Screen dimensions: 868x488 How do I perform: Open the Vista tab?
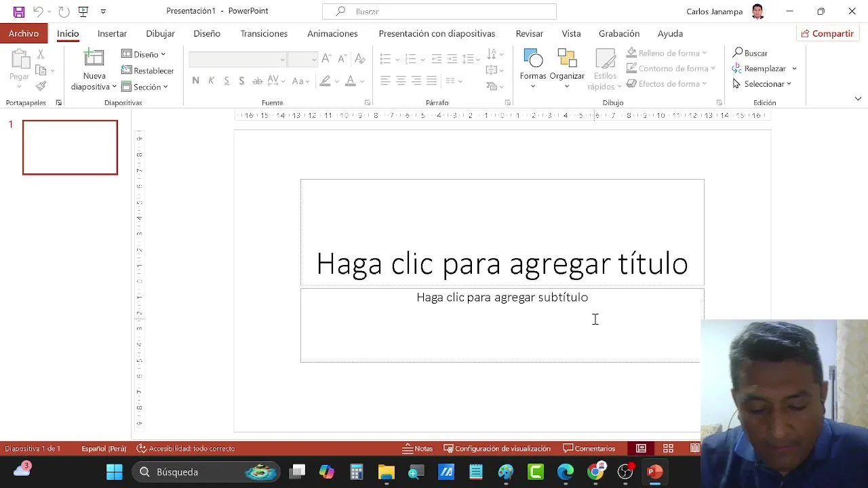pos(571,33)
